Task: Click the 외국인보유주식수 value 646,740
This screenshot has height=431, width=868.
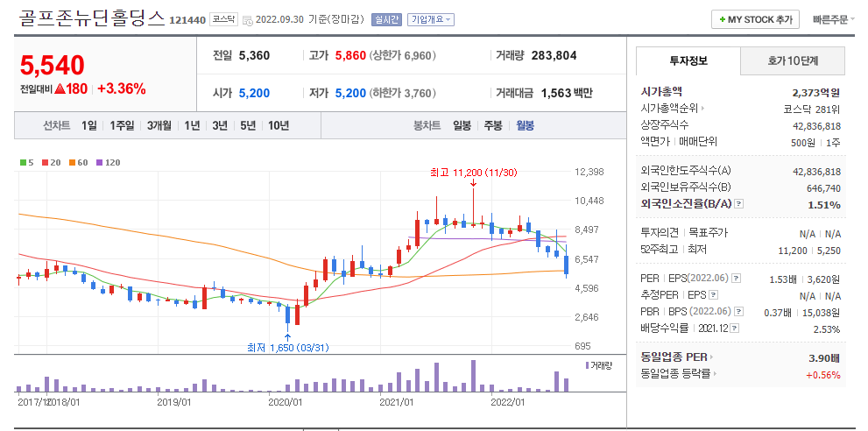Action: click(823, 188)
